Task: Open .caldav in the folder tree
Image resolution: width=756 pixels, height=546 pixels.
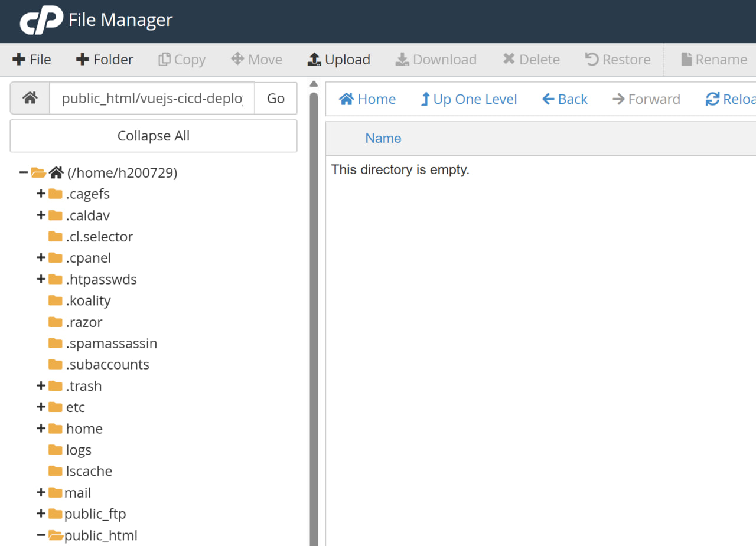Action: coord(88,215)
